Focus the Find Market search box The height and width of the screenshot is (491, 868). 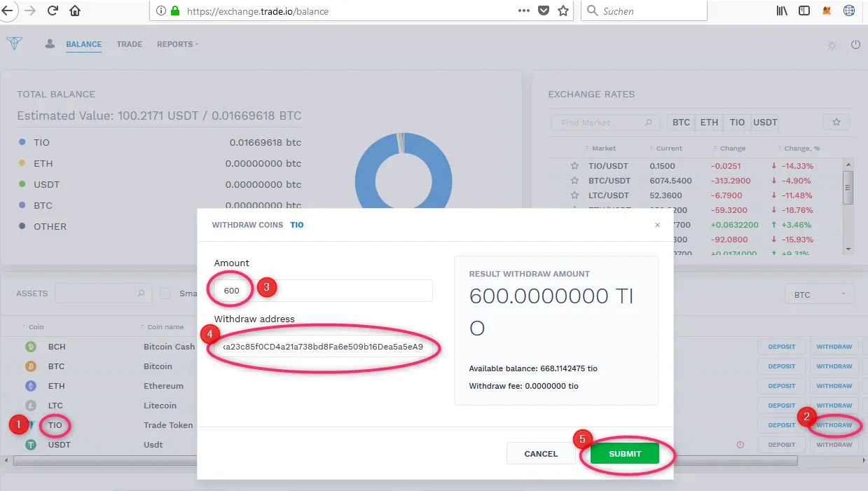click(606, 123)
